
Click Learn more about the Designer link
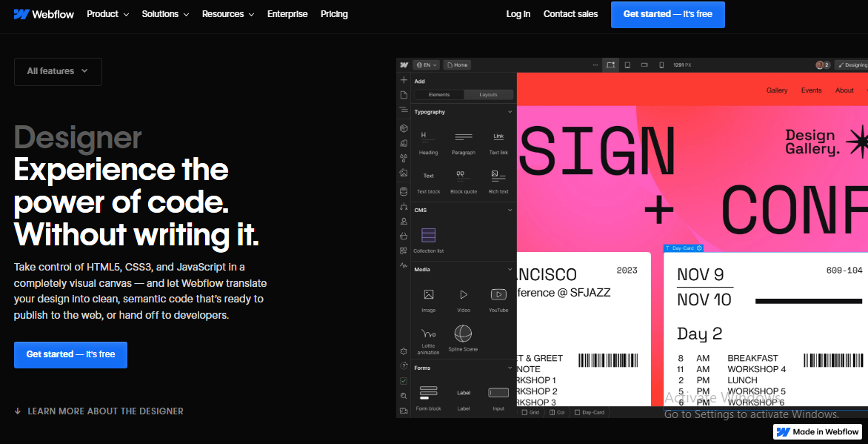click(99, 411)
